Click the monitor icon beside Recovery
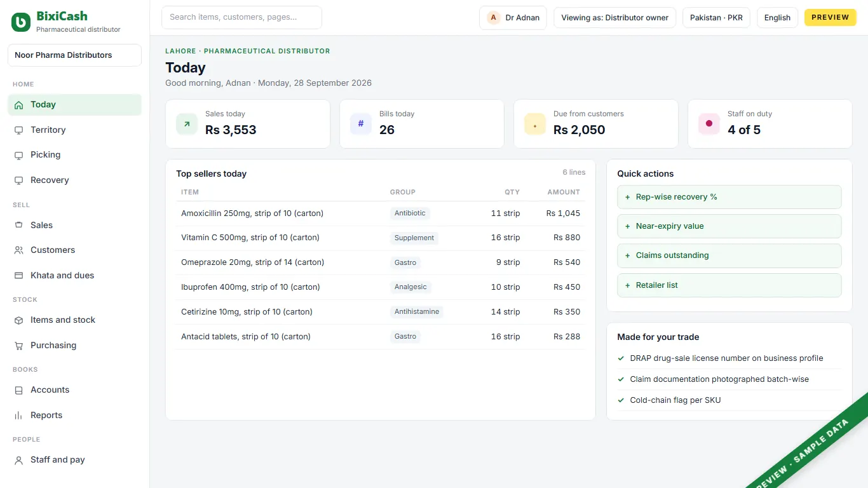Image resolution: width=868 pixels, height=488 pixels. 18,180
